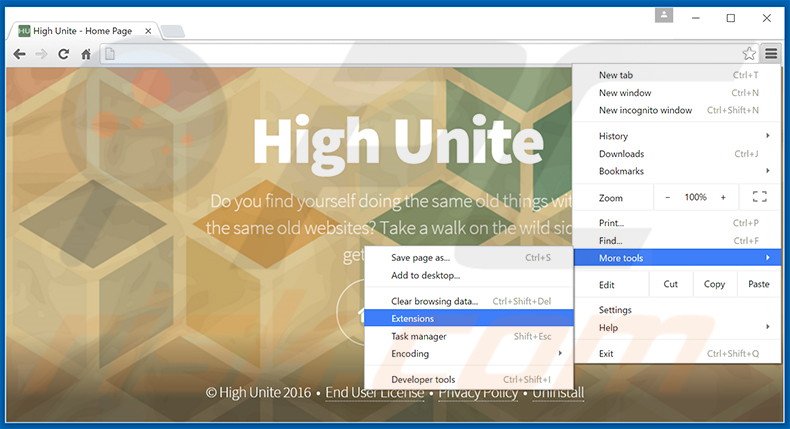
Task: Expand the Encoding submenu
Action: click(469, 353)
